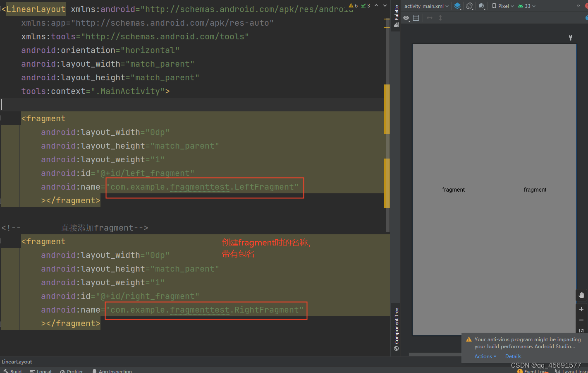Viewport: 588px width, 373px height.
Task: Open the API 33 version dropdown
Action: click(527, 6)
